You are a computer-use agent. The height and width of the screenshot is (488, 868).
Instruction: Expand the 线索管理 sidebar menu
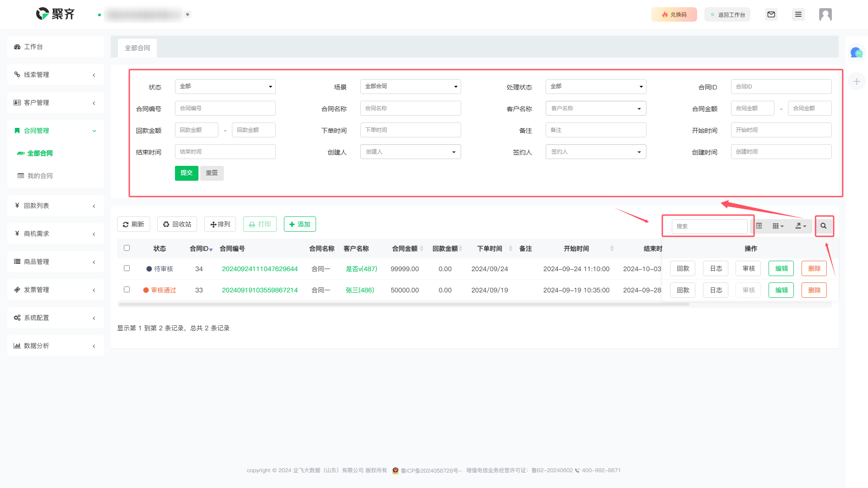56,75
